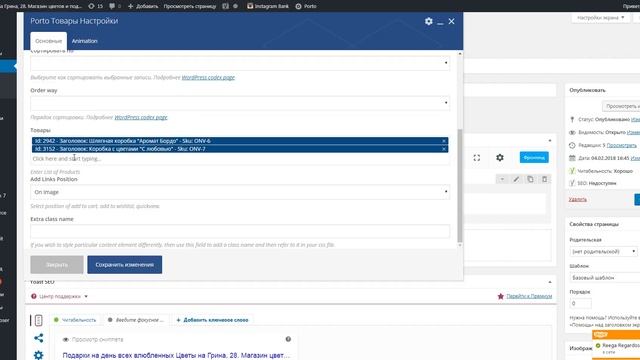Open the Настройки экрана screen options dropdown
640x360 pixels.
pos(600,18)
